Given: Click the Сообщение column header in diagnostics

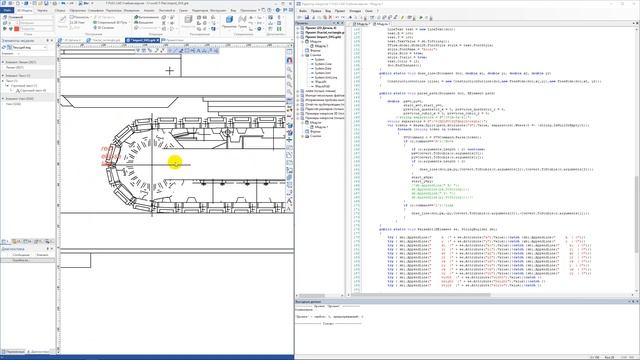Looking at the screenshot, I should tap(21, 255).
